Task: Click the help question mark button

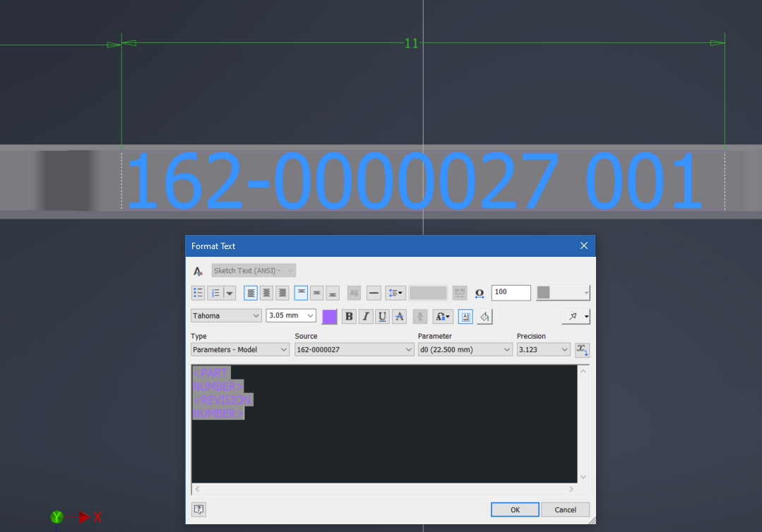Action: point(198,509)
